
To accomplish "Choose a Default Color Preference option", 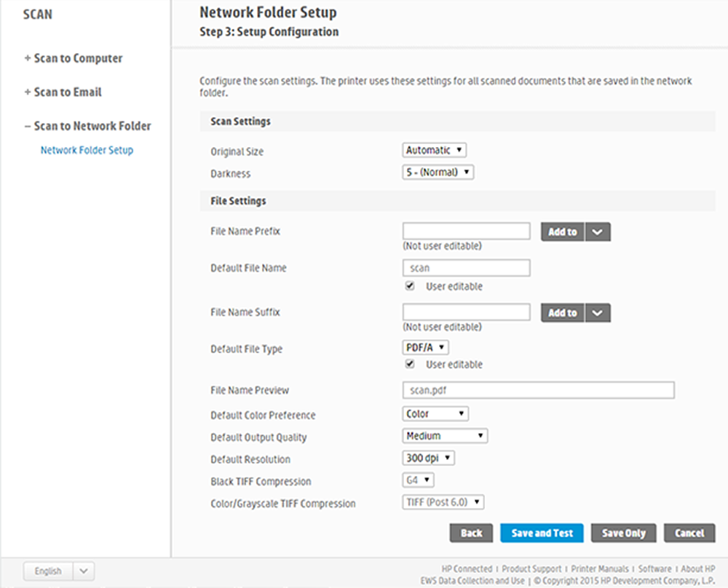I will [x=435, y=414].
